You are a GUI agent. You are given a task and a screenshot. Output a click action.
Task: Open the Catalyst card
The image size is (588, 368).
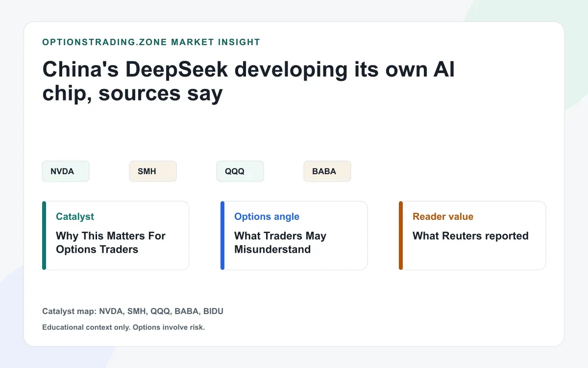[116, 236]
